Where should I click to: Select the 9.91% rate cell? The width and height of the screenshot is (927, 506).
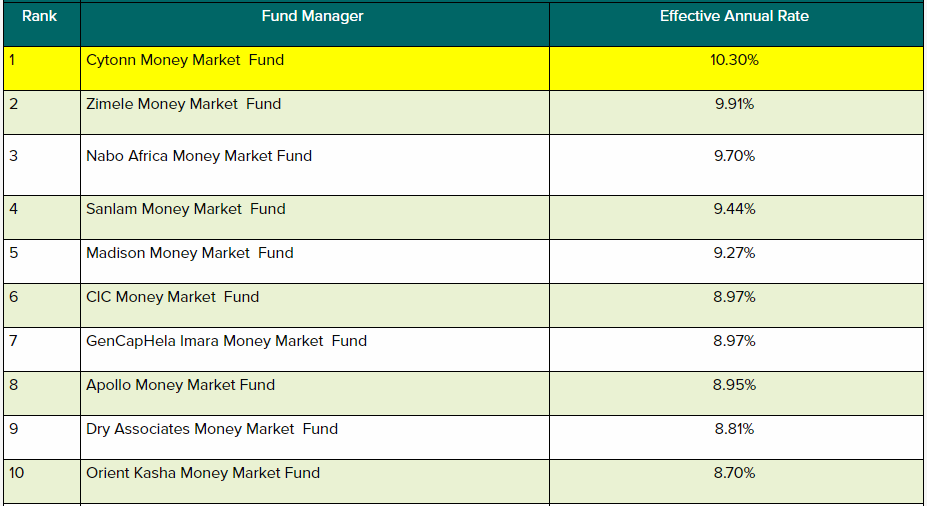click(734, 104)
